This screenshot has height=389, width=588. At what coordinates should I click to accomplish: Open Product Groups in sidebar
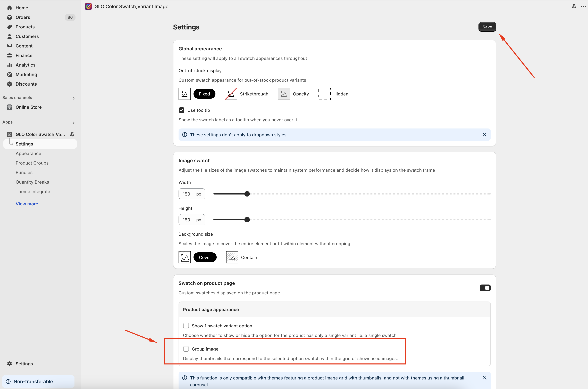pos(32,163)
